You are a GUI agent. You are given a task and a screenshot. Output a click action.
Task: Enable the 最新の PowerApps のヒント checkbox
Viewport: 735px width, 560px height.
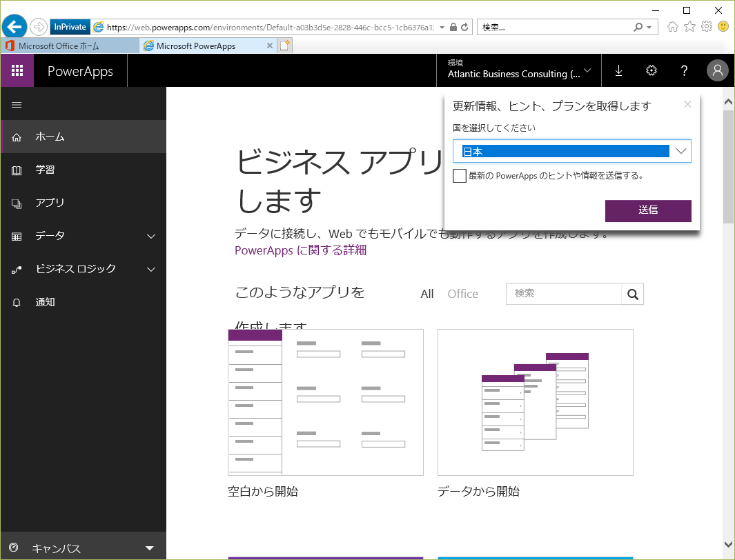[x=460, y=176]
